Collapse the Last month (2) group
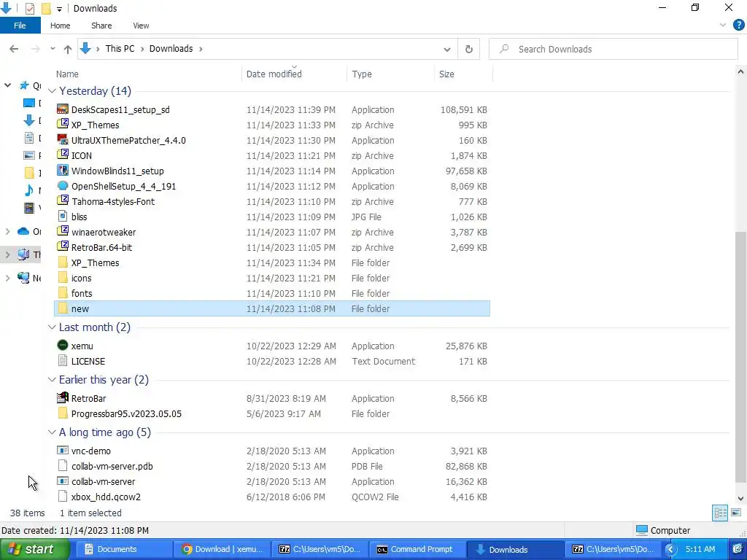The width and height of the screenshot is (747, 560). (52, 327)
